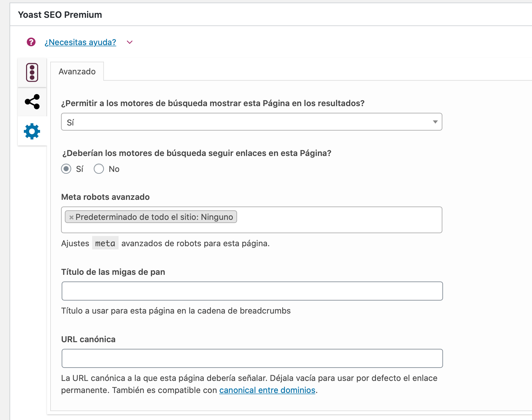This screenshot has width=532, height=420.
Task: Open the '¿Necesitas ayuda?' link
Action: pyautogui.click(x=80, y=42)
